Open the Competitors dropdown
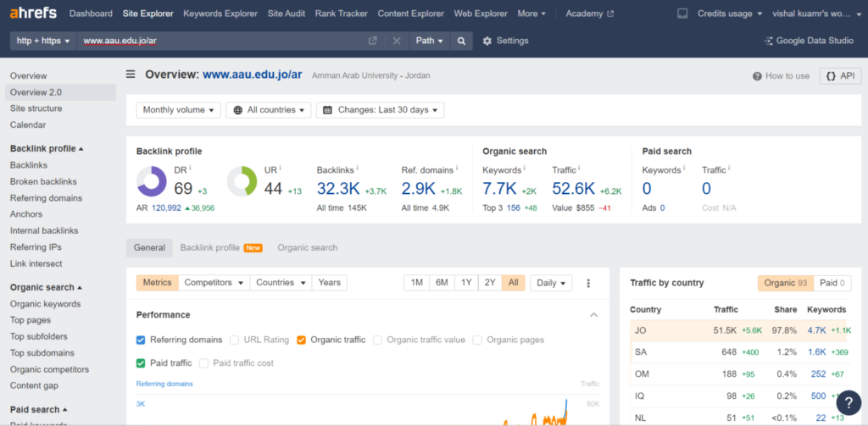The height and width of the screenshot is (426, 868). coord(214,283)
